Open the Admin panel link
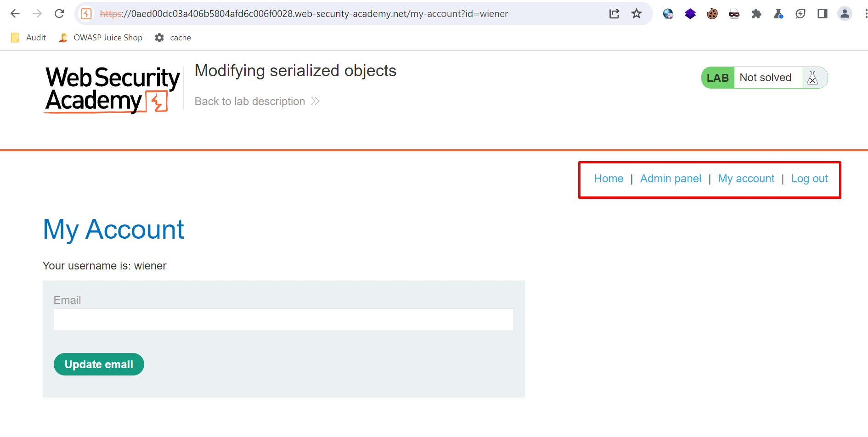Screen dimensions: 868x437 [x=671, y=179]
